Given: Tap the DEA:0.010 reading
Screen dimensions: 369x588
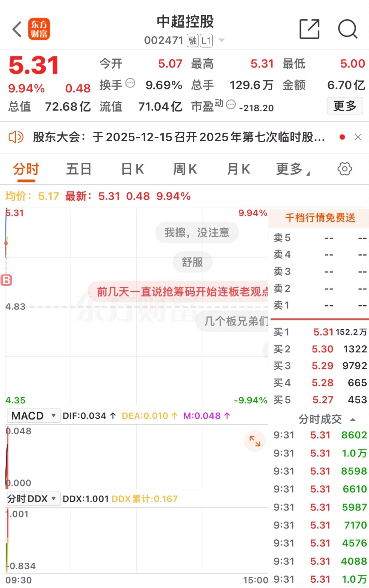Looking at the screenshot, I should 150,416.
